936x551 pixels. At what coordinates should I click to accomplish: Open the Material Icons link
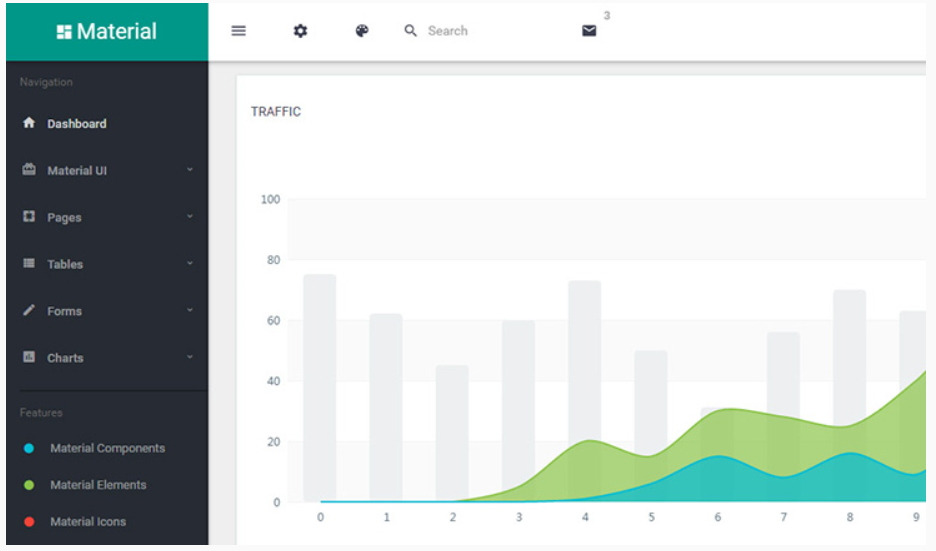pyautogui.click(x=88, y=522)
